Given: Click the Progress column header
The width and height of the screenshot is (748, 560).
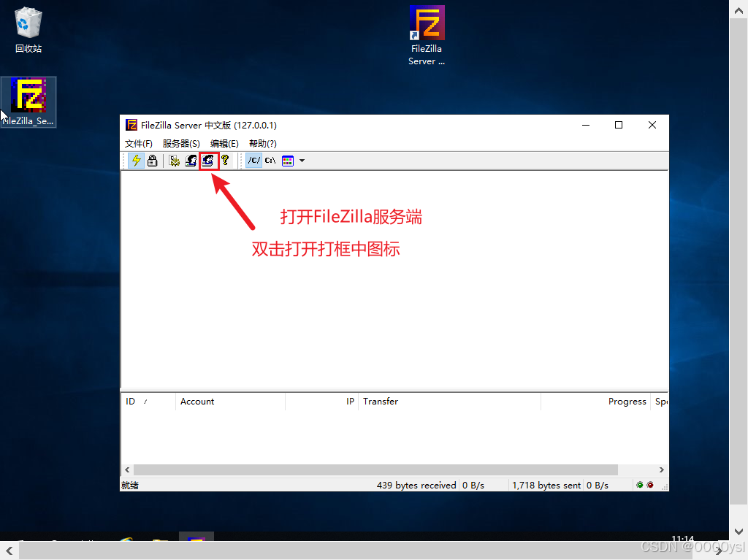Looking at the screenshot, I should tap(596, 402).
